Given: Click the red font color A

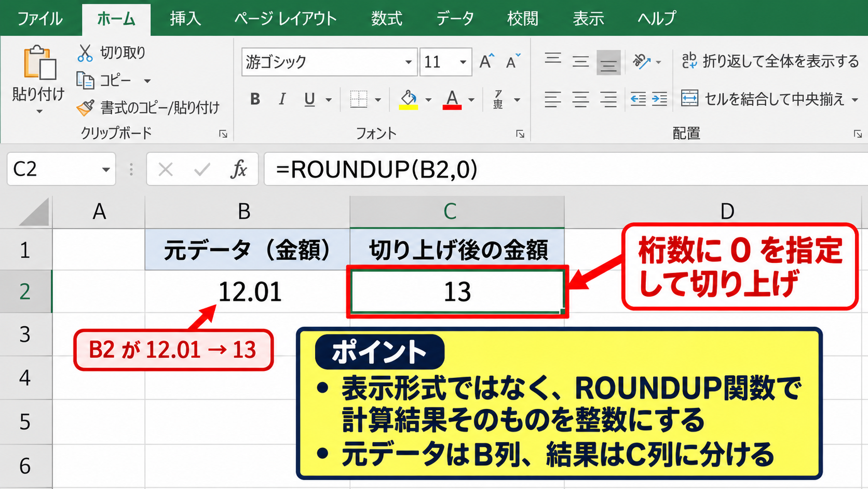Looking at the screenshot, I should pyautogui.click(x=452, y=99).
